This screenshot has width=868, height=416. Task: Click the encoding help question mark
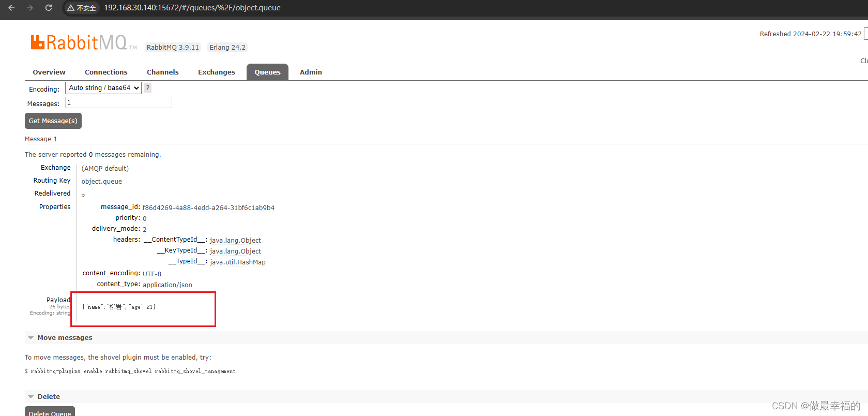click(x=147, y=88)
